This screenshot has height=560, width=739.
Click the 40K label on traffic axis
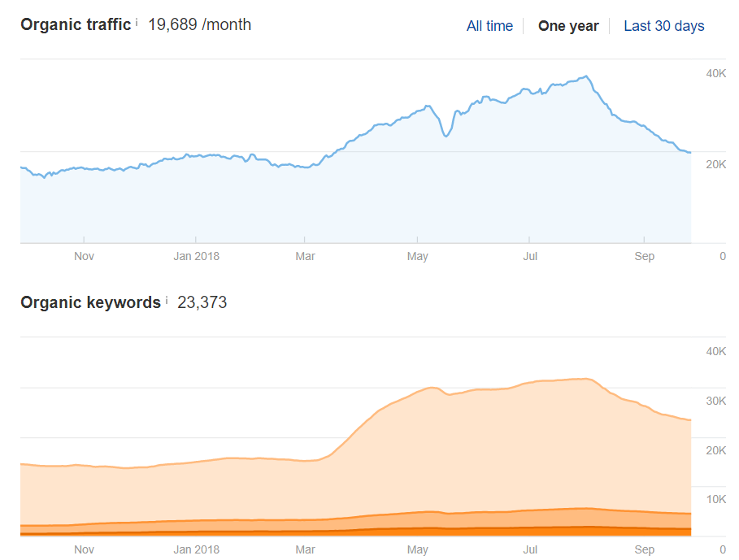tap(716, 73)
